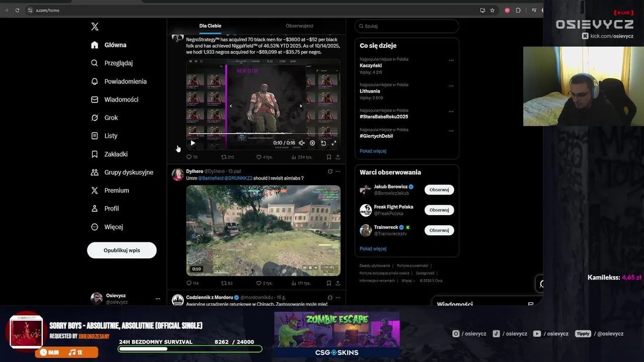644x362 pixels.
Task: Open the Lithuania trend
Action: tap(370, 91)
